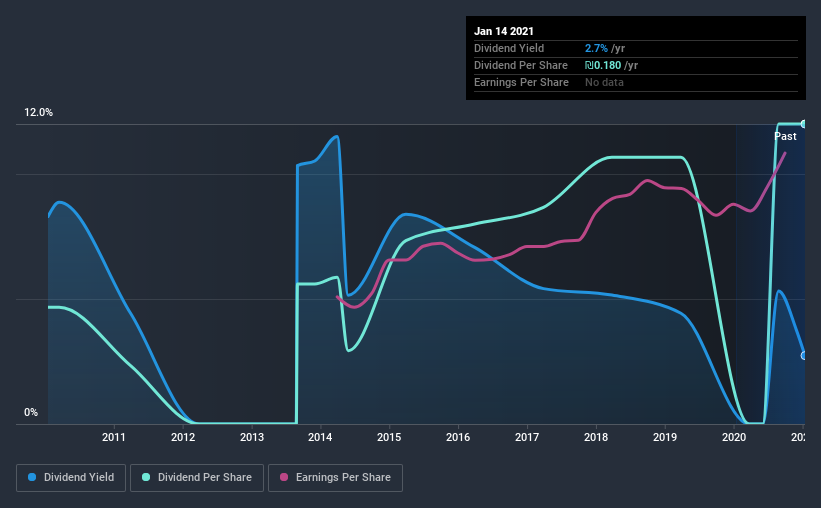
Task: Toggle the Earnings Per Share legend series
Action: [x=335, y=478]
